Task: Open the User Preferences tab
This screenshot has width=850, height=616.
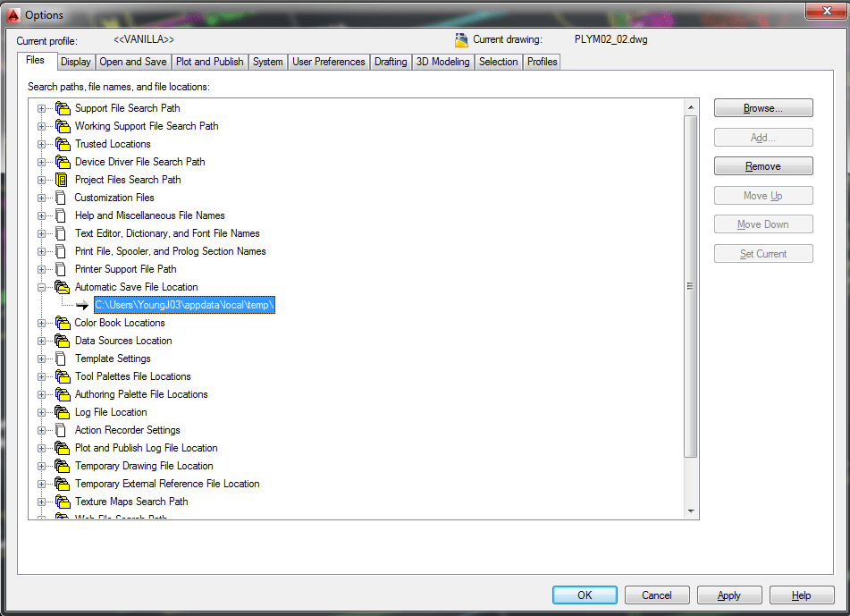Action: click(327, 62)
